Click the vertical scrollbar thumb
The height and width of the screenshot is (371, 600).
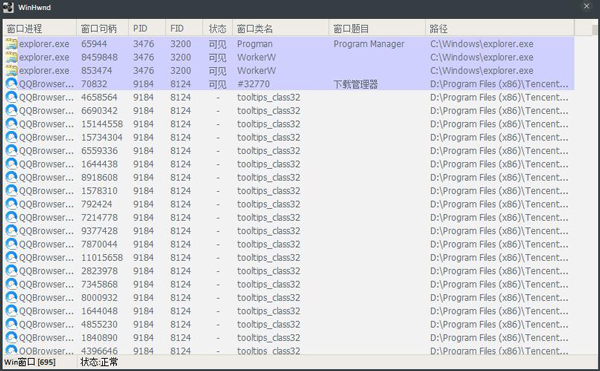click(x=594, y=29)
